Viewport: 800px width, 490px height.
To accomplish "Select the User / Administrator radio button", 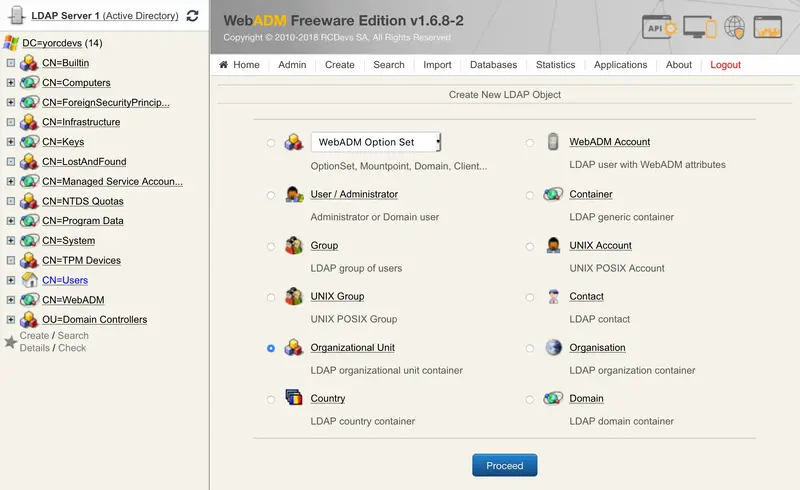I will click(271, 195).
